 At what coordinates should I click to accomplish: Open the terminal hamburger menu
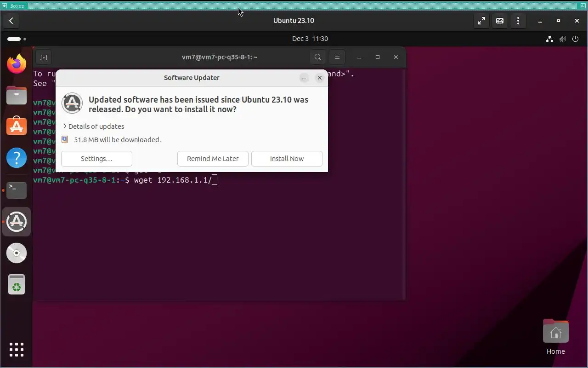pyautogui.click(x=337, y=57)
